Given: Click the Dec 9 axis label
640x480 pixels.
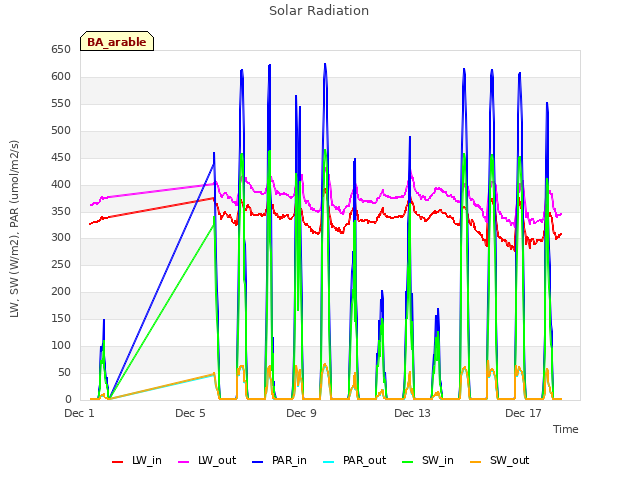Looking at the screenshot, I should (301, 413).
